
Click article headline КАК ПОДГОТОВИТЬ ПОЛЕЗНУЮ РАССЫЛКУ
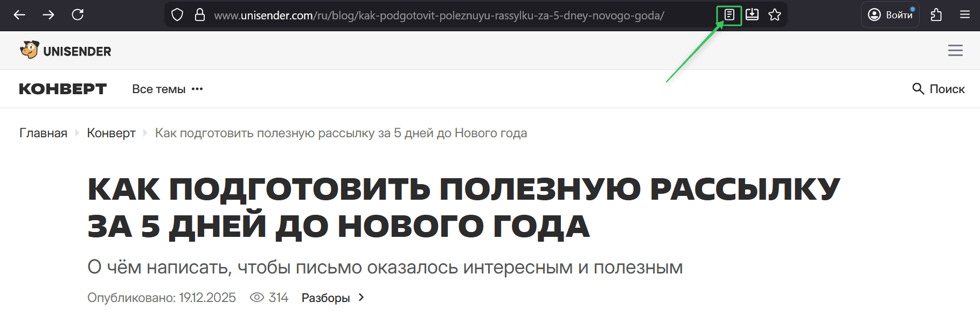(x=464, y=207)
